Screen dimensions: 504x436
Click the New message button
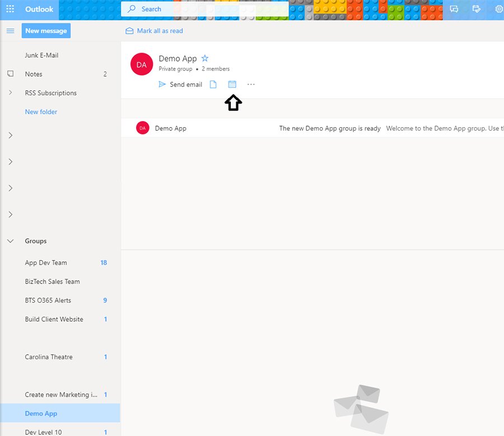point(46,31)
